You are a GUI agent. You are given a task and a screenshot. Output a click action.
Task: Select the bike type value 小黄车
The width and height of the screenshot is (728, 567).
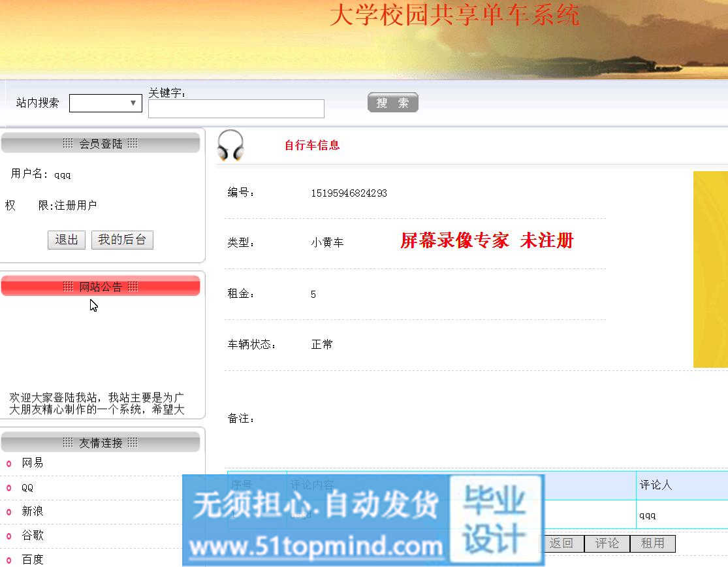(x=327, y=242)
